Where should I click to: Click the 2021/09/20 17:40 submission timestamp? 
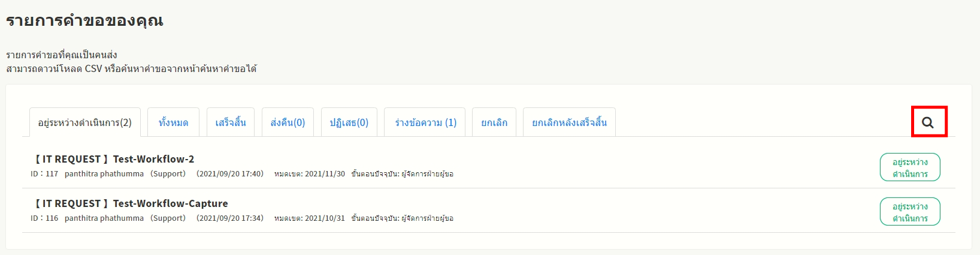pos(230,174)
